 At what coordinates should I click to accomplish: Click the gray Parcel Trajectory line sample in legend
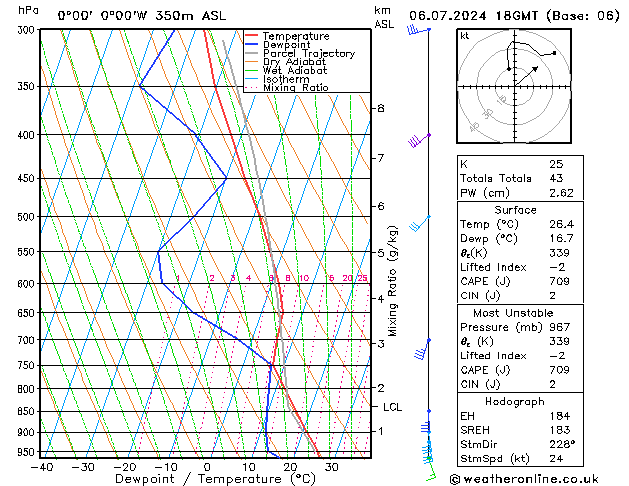pyautogui.click(x=251, y=53)
